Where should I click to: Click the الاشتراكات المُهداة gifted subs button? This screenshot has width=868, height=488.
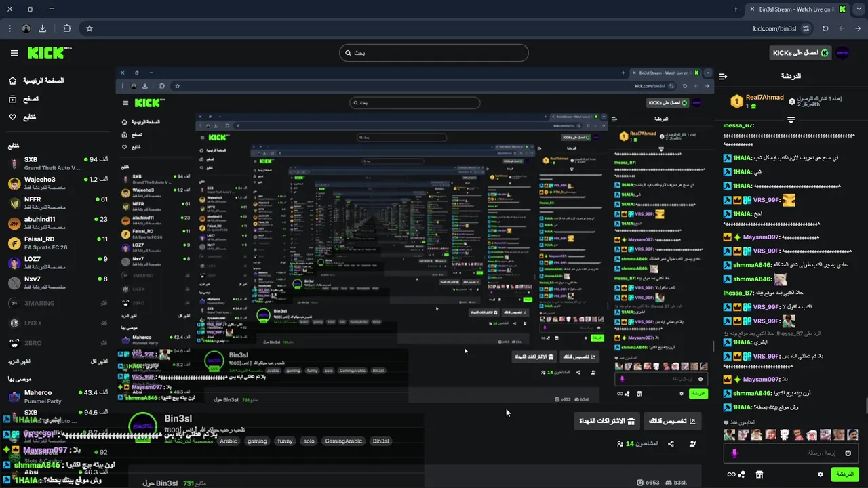click(x=606, y=421)
